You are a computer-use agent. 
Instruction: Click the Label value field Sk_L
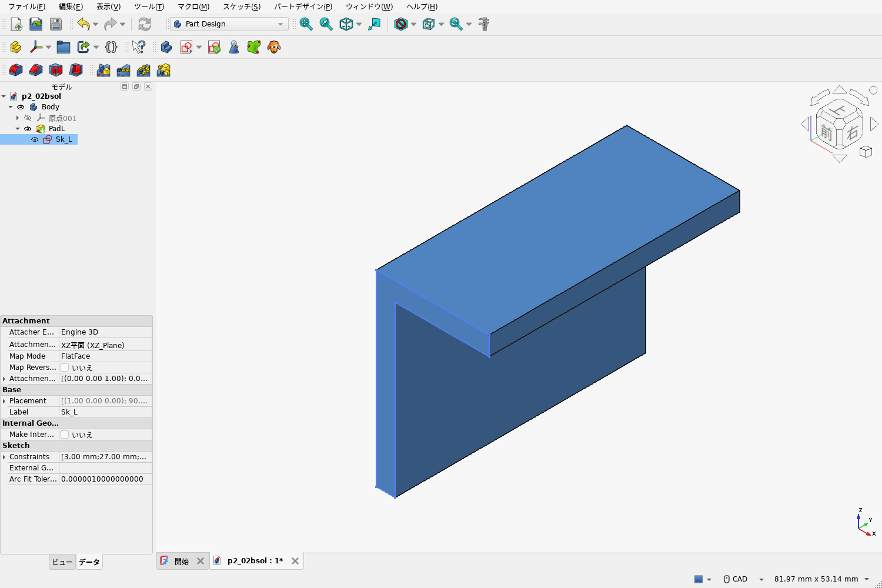coord(105,412)
